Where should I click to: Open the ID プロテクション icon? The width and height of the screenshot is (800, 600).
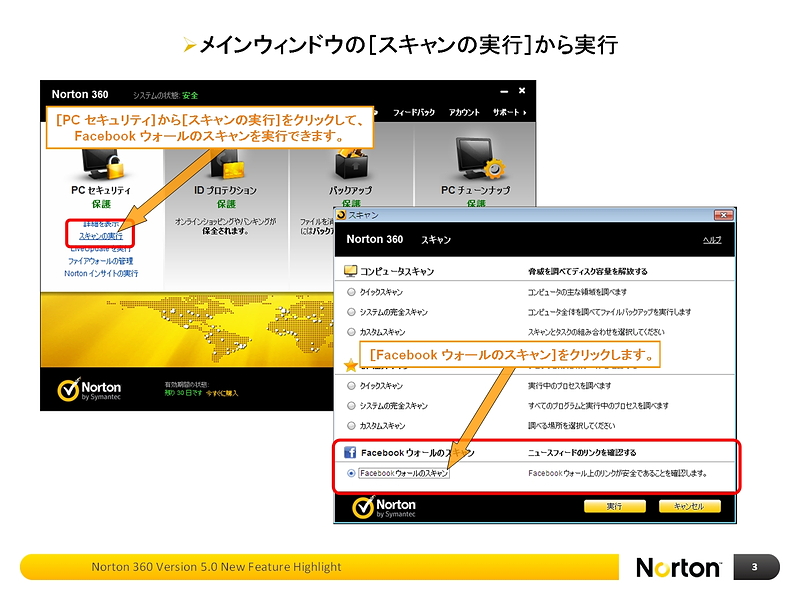click(227, 164)
